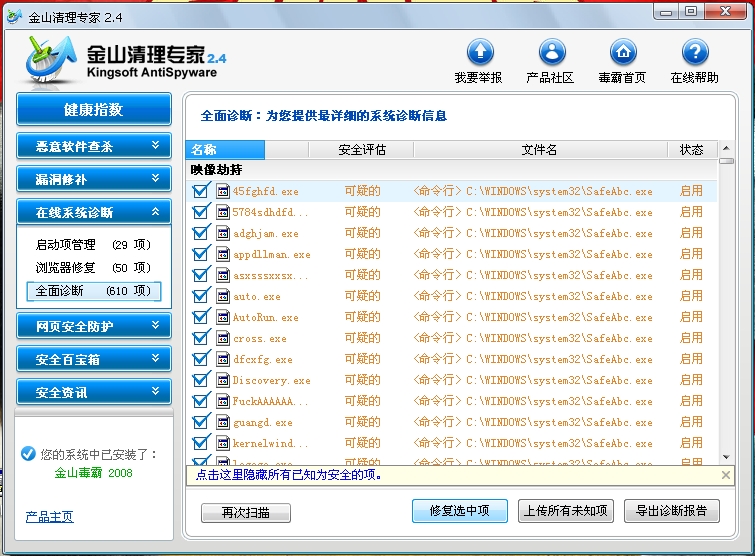This screenshot has width=755, height=556.
Task: Expand the 恶意软件查杀 section
Action: point(94,146)
